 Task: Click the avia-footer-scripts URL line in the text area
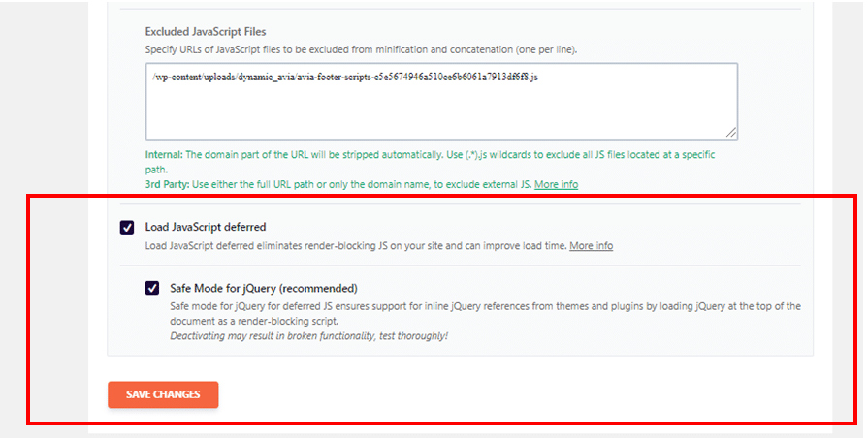344,76
